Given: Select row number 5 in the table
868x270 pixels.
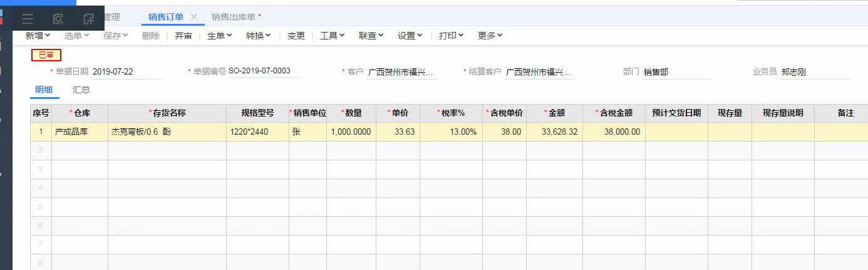Looking at the screenshot, I should (x=41, y=207).
